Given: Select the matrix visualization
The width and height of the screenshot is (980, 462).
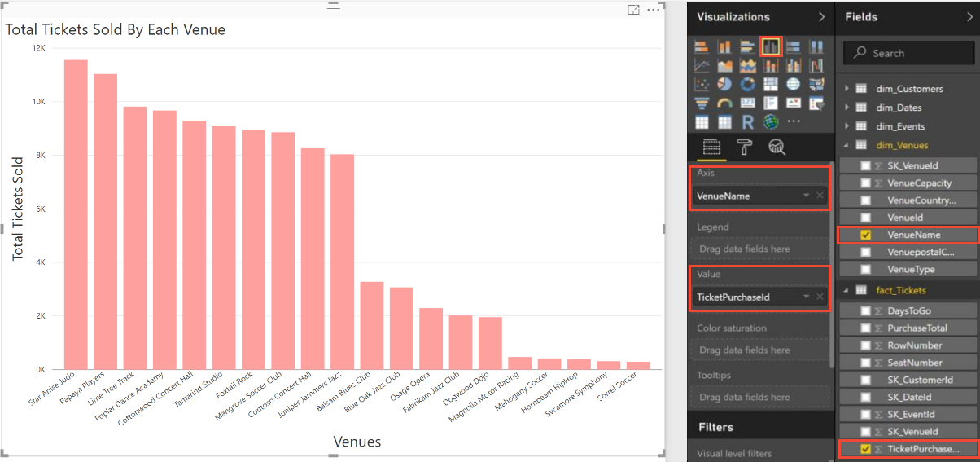Looking at the screenshot, I should coord(724,122).
